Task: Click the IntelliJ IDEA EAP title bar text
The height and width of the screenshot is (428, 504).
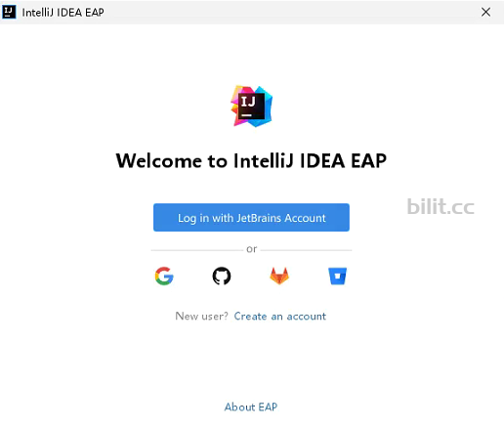Action: click(x=63, y=13)
